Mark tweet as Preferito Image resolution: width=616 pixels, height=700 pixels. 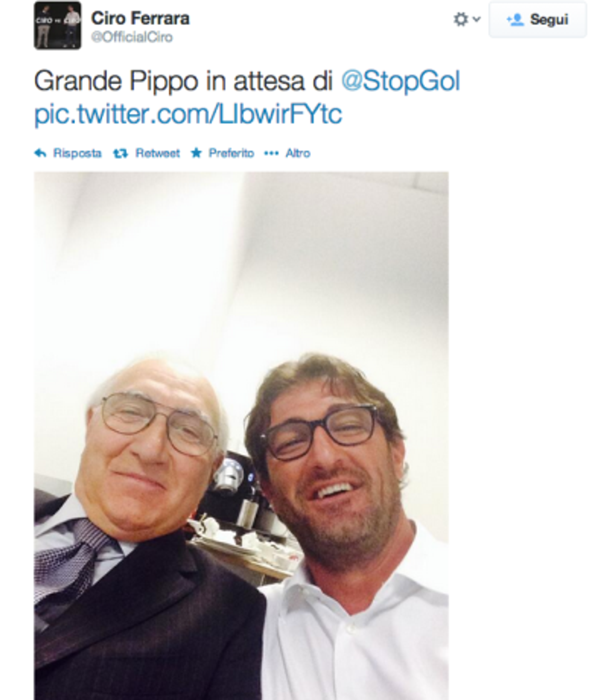pos(231,153)
